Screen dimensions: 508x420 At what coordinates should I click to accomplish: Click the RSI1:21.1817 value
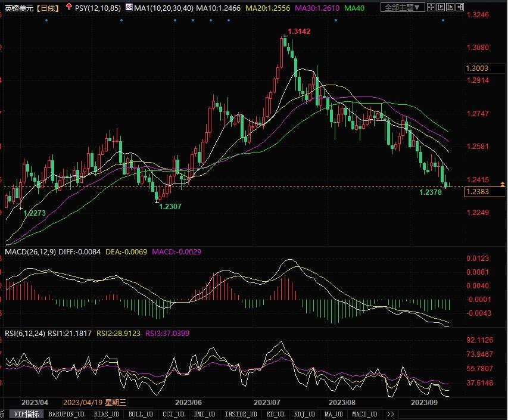(70, 333)
